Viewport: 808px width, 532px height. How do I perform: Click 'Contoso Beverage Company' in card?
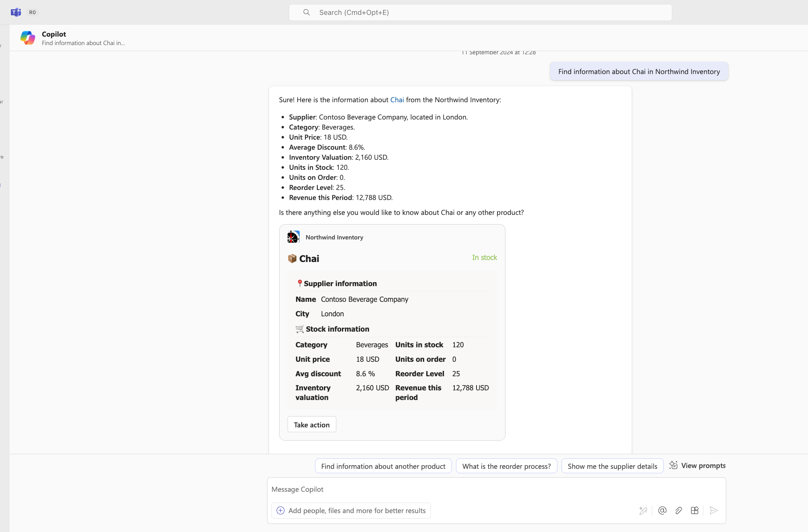point(365,299)
